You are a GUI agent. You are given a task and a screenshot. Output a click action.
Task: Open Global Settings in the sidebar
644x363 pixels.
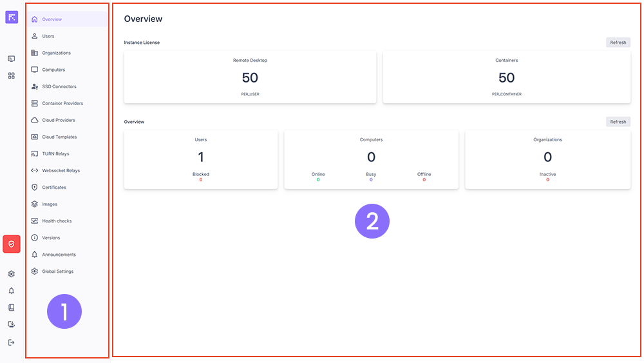coord(57,271)
